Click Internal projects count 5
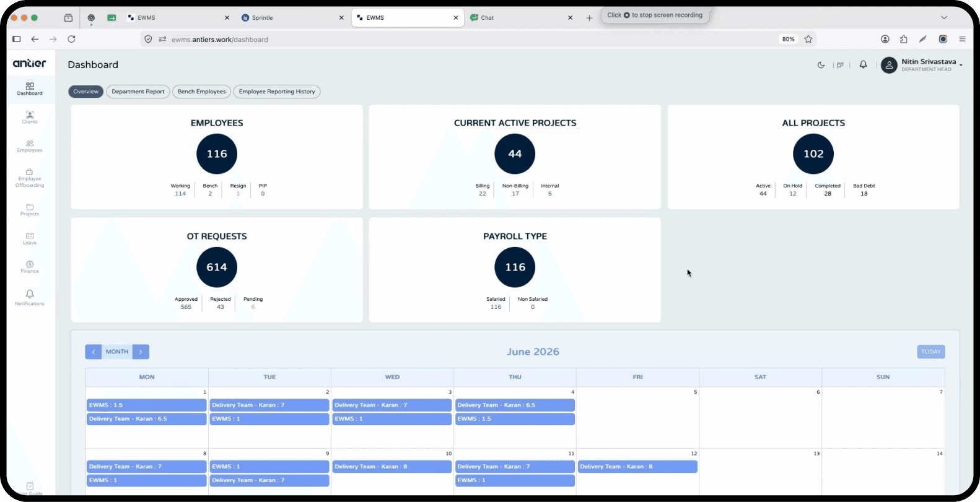 [x=549, y=194]
